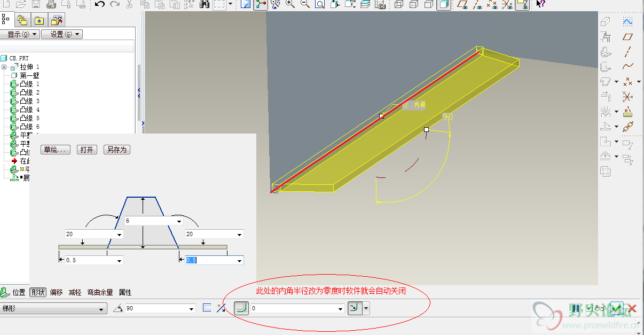Flip the flange direction arrow icon

(221, 308)
